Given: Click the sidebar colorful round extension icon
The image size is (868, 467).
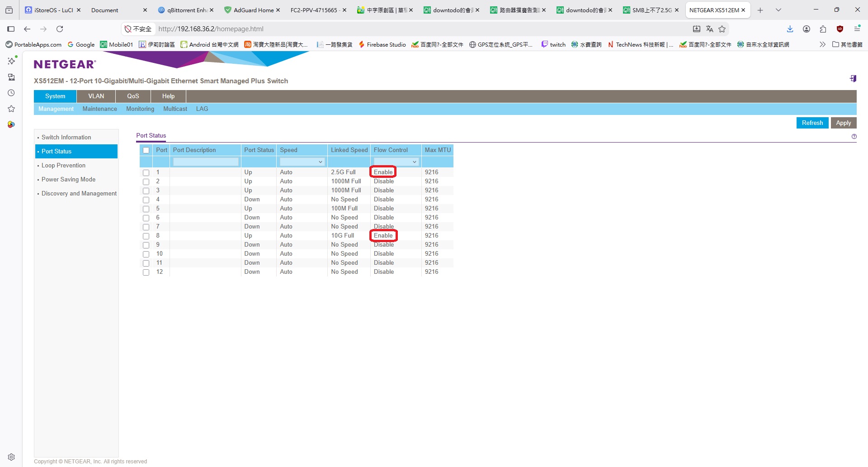Looking at the screenshot, I should (x=11, y=124).
